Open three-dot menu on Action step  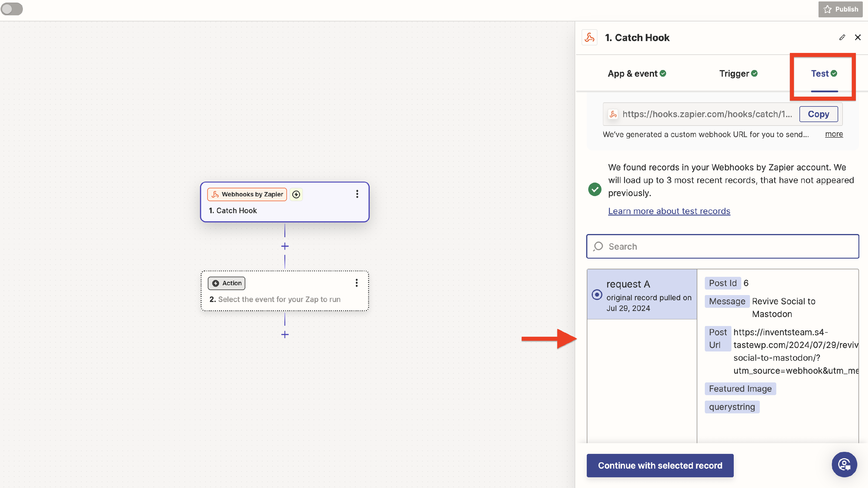pyautogui.click(x=356, y=283)
